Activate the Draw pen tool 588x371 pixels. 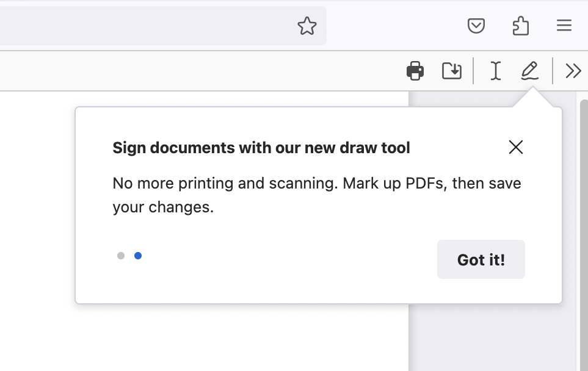click(x=529, y=71)
